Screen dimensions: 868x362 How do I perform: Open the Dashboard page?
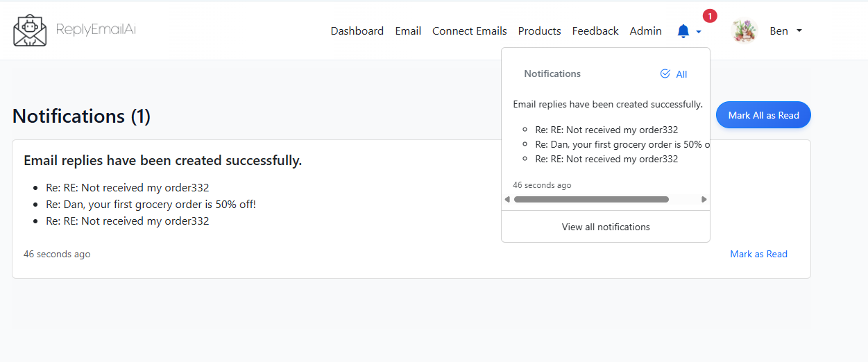(x=357, y=31)
